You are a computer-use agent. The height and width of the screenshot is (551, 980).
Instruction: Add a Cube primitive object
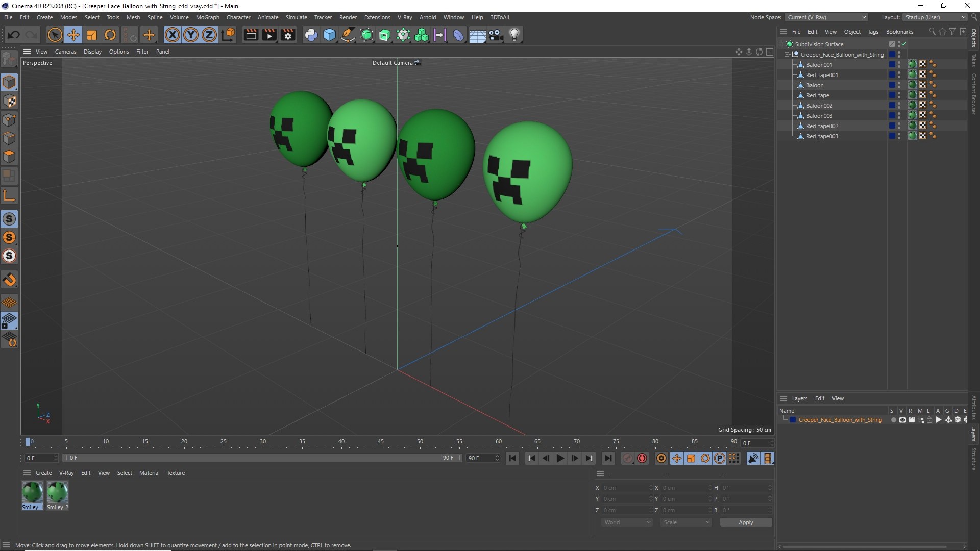[x=330, y=35]
